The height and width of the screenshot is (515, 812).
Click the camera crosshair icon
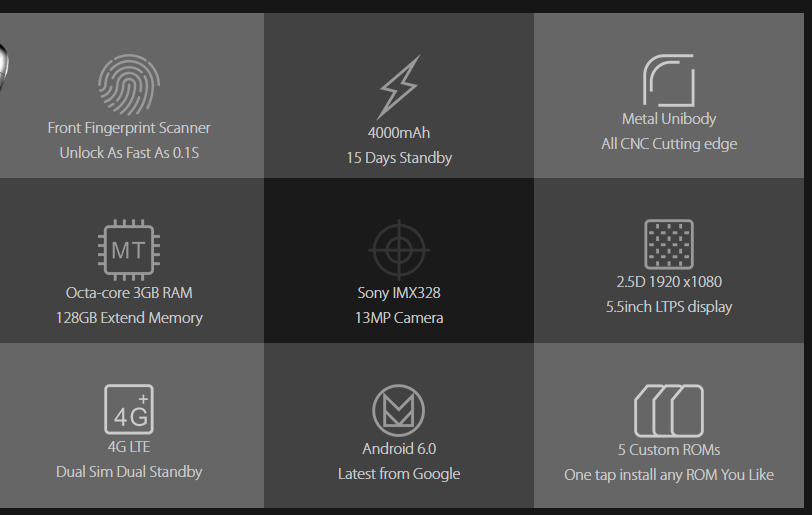point(399,250)
